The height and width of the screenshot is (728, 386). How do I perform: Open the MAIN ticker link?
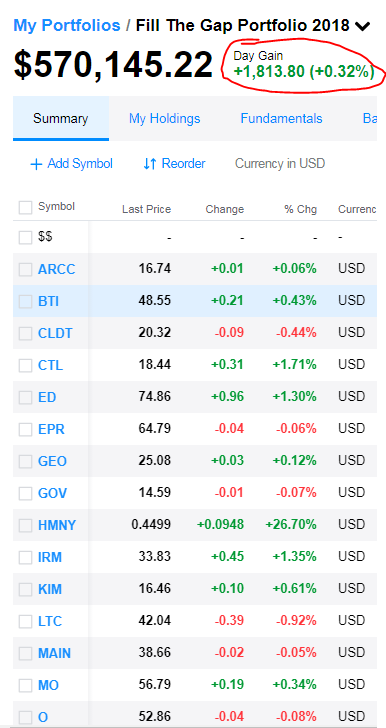(x=54, y=653)
